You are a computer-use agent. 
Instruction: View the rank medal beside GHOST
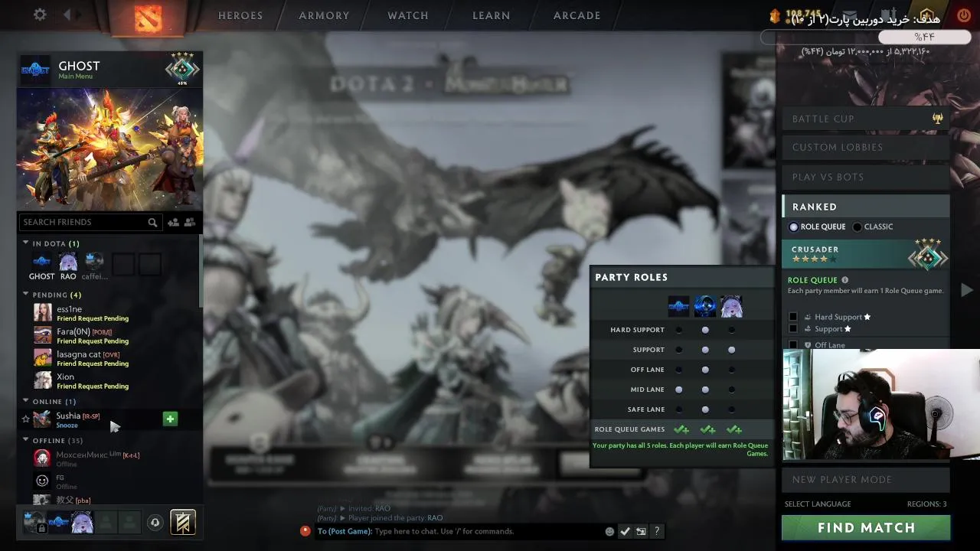(x=182, y=69)
